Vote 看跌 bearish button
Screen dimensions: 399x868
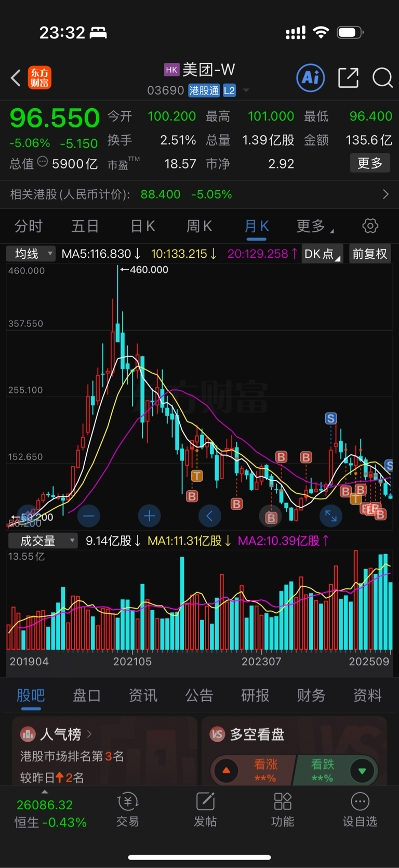click(337, 770)
